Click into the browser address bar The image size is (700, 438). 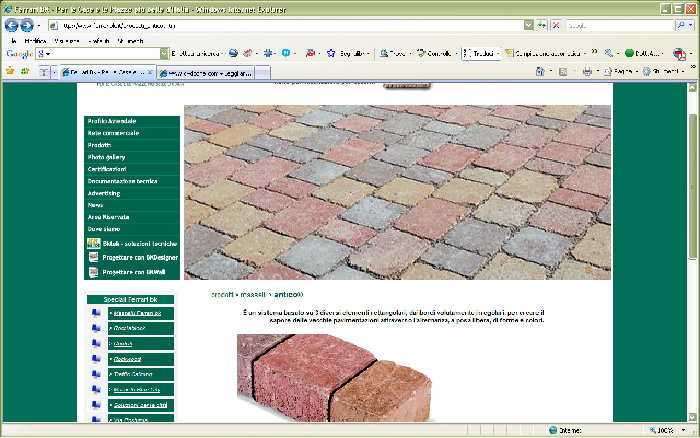(x=286, y=26)
